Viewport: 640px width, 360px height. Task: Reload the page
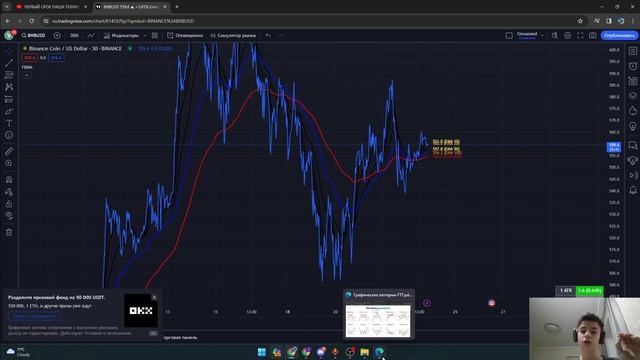pos(31,21)
